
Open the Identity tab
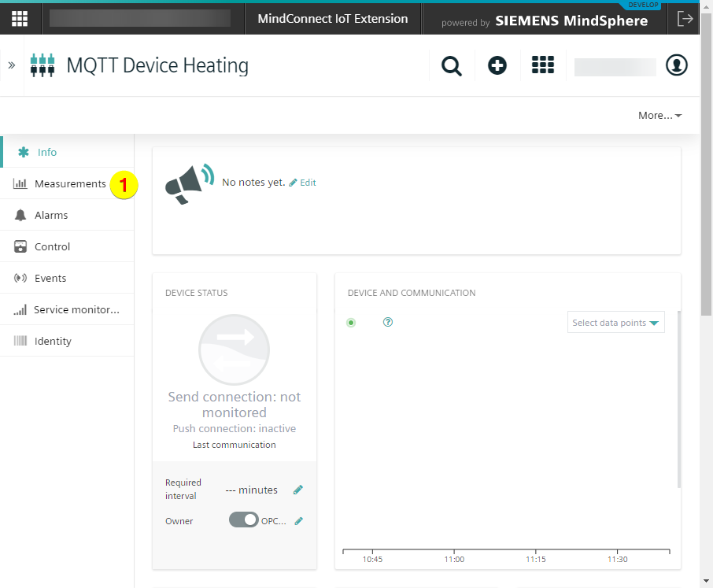pyautogui.click(x=53, y=341)
